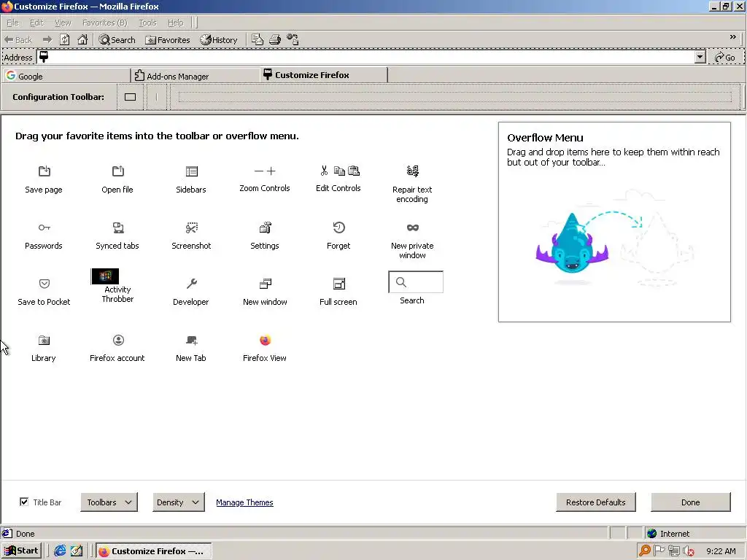Open the Edit menu
Viewport: 747px width, 560px height.
[36, 23]
